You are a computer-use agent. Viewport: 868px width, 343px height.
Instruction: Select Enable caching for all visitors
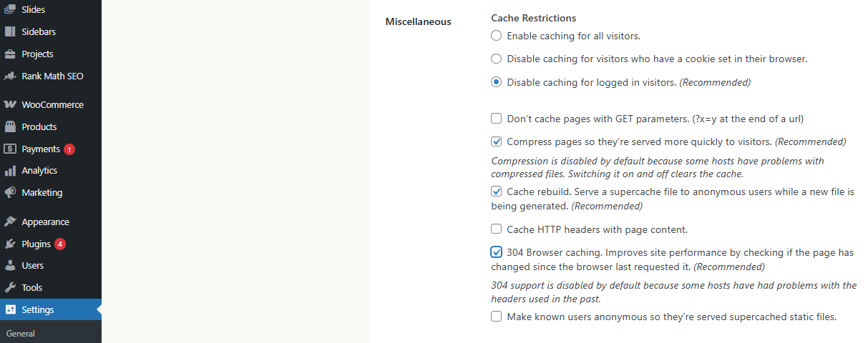pyautogui.click(x=497, y=36)
